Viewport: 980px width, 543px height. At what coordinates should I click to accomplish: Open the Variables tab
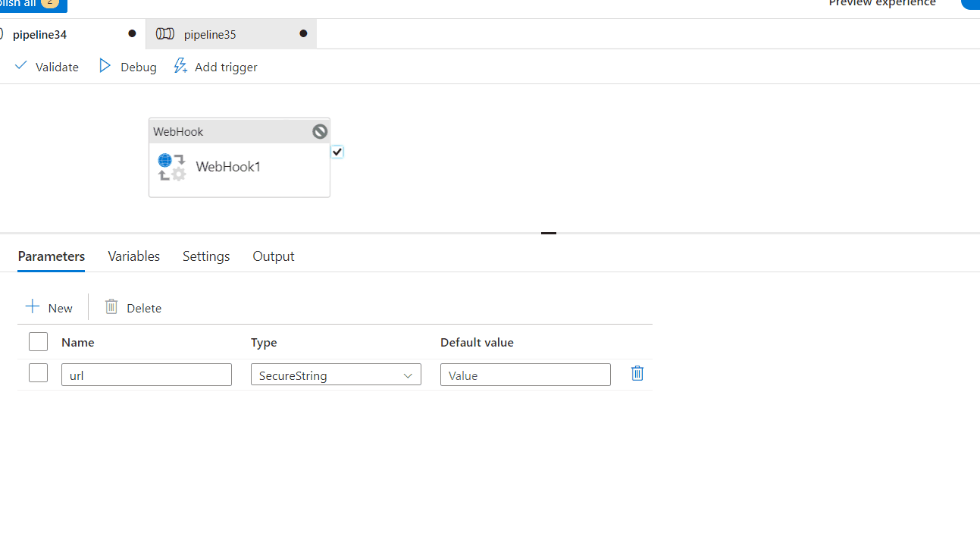[x=133, y=256]
